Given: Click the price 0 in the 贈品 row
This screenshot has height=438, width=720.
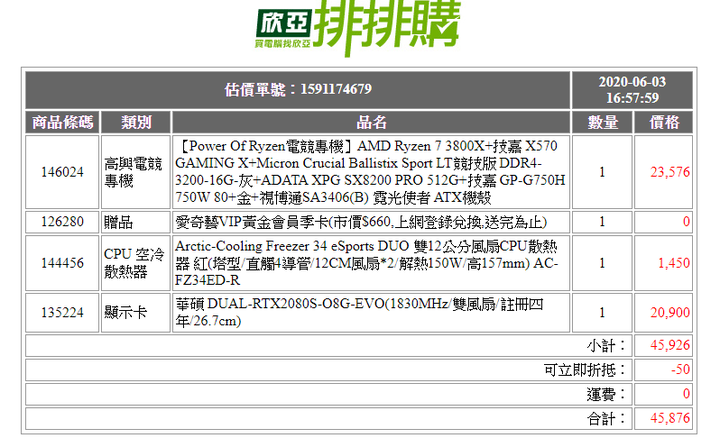Looking at the screenshot, I should [x=686, y=222].
